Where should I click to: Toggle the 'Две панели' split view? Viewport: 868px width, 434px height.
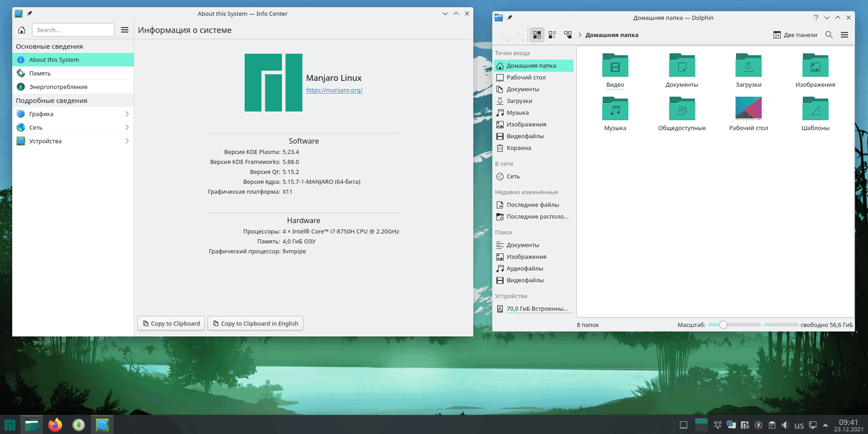[x=795, y=35]
